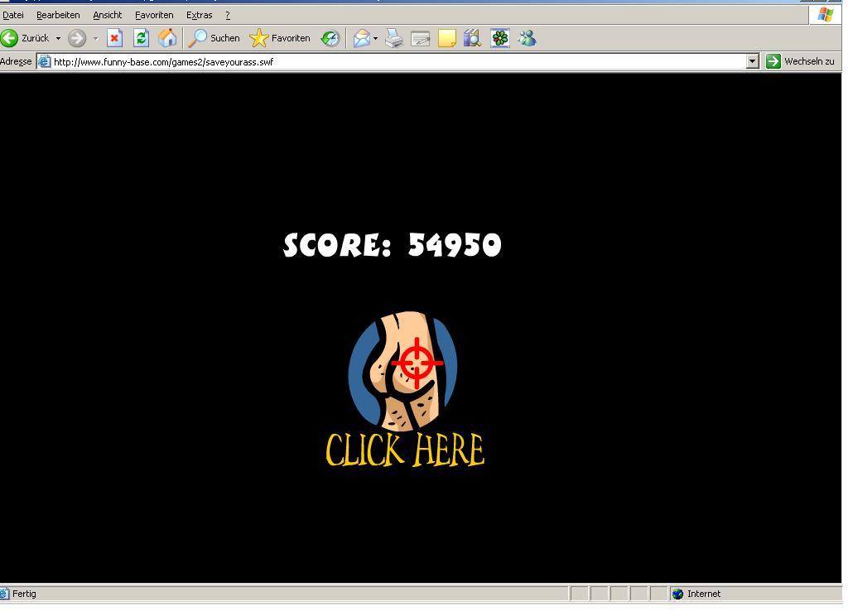
Task: Refresh the page with reload icon
Action: pyautogui.click(x=141, y=38)
